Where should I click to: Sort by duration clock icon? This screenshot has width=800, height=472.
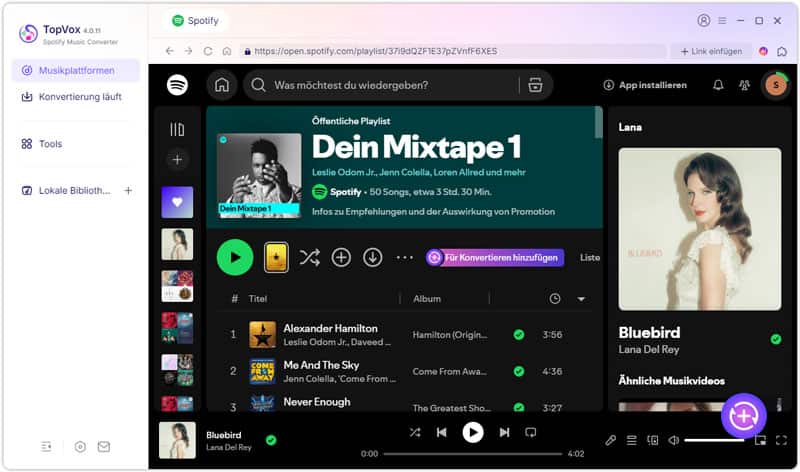pos(555,299)
